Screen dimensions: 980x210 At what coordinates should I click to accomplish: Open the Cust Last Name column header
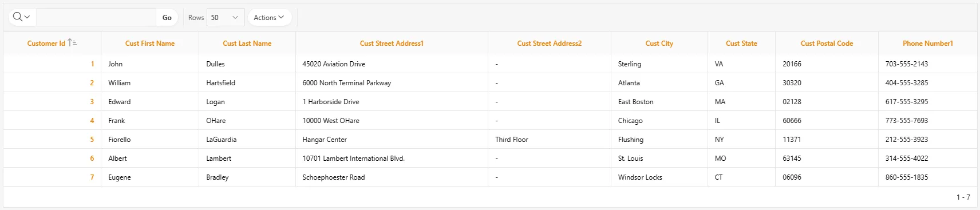(247, 43)
